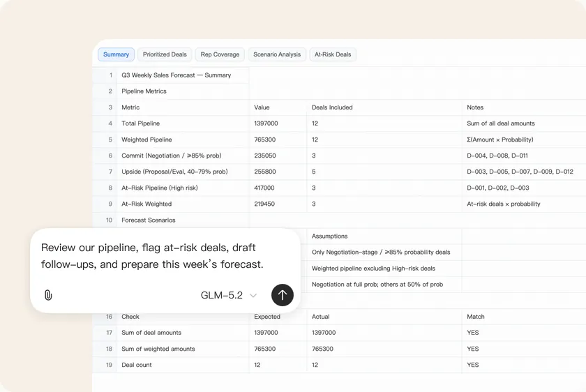The image size is (586, 392).
Task: Select the Upside value 255800
Action: click(x=278, y=172)
